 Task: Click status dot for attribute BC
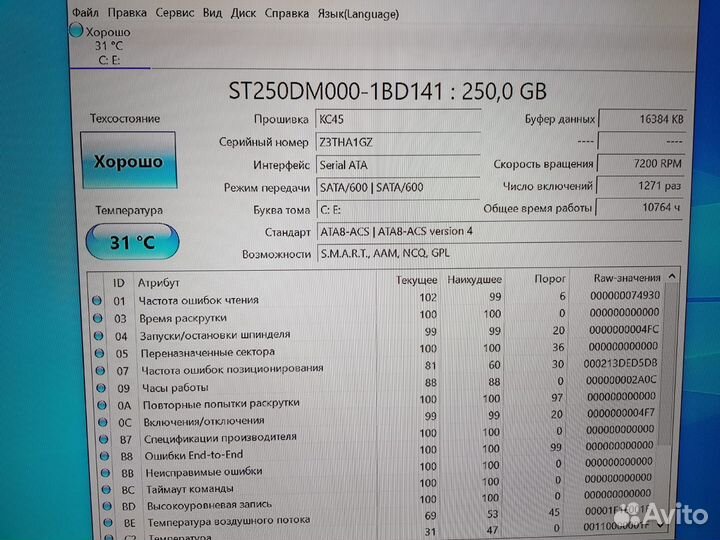point(107,489)
